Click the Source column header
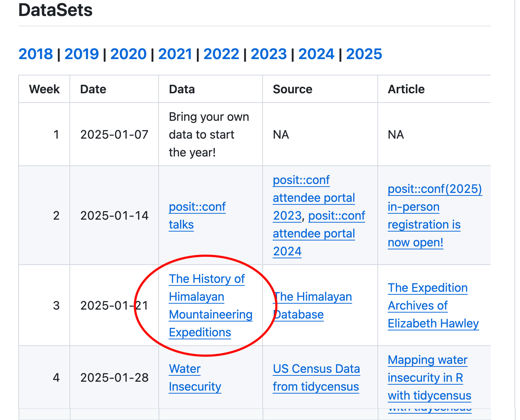The width and height of the screenshot is (520, 420). (x=292, y=89)
